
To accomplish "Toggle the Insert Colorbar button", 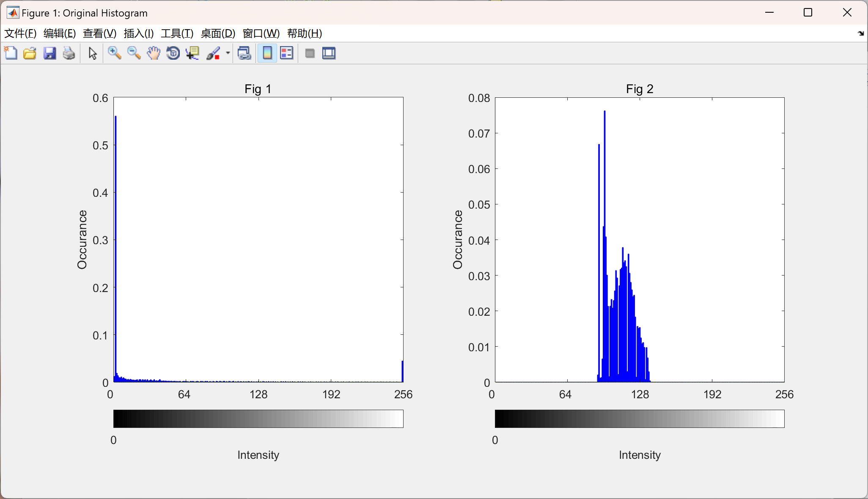I will click(x=267, y=53).
